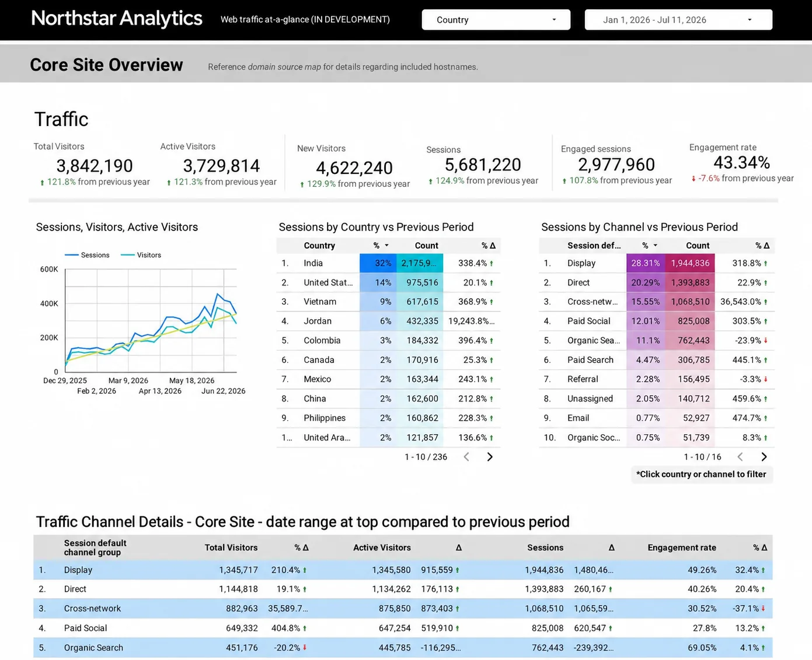This screenshot has width=812, height=660.
Task: Select Philippines in the country table
Action: pos(325,418)
